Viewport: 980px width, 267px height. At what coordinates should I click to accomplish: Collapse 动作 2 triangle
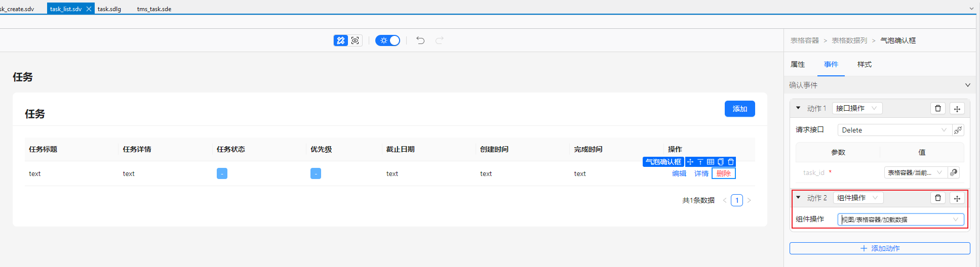tap(798, 197)
